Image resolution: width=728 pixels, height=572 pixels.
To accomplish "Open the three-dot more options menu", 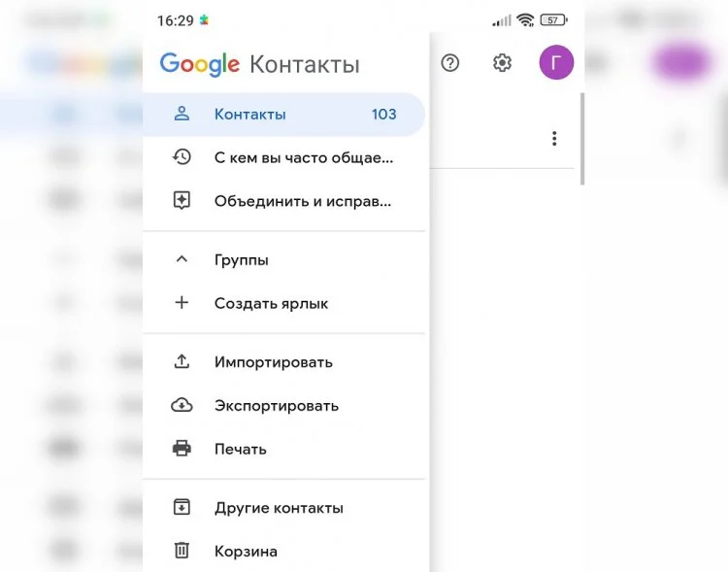I will tap(554, 139).
